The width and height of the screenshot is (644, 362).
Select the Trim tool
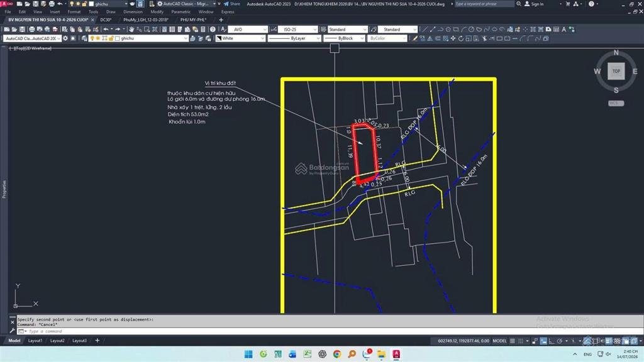(x=484, y=38)
